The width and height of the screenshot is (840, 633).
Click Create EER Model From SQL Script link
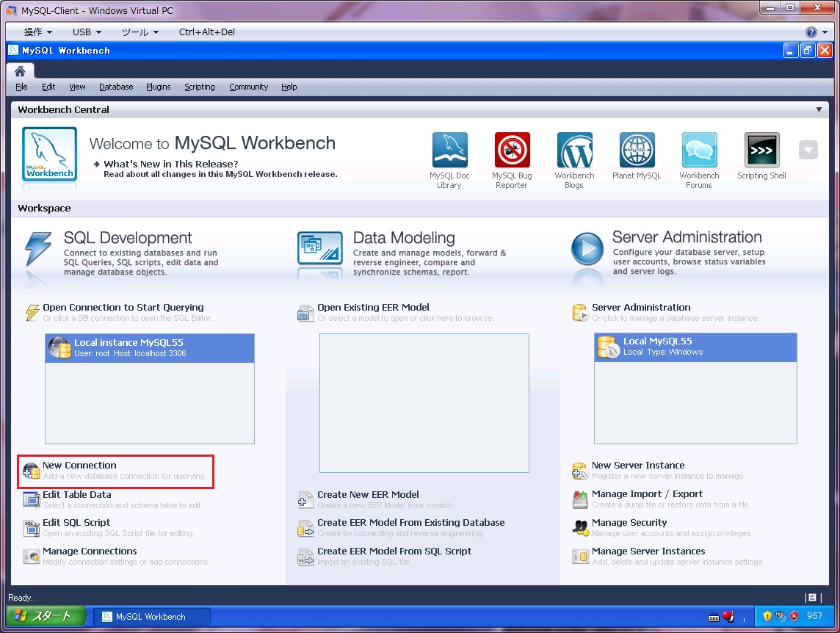394,551
